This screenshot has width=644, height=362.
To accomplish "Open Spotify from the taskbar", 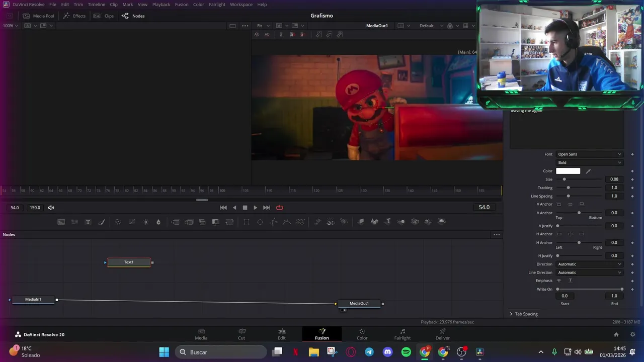I will (x=406, y=352).
